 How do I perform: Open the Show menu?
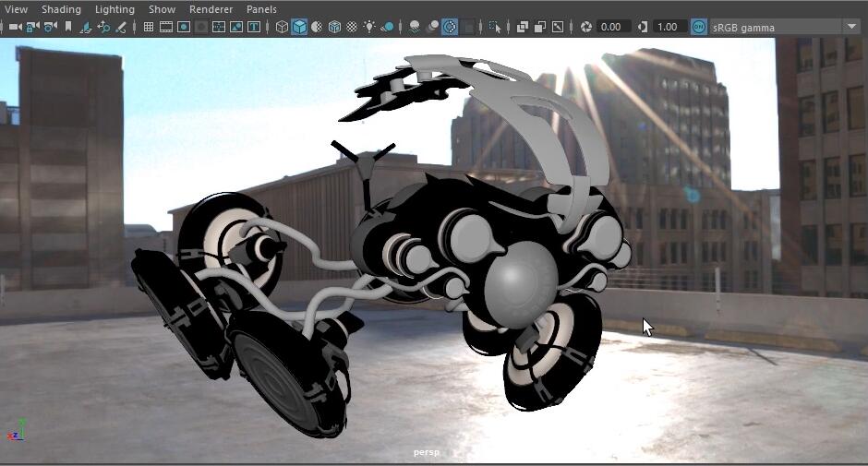point(163,9)
